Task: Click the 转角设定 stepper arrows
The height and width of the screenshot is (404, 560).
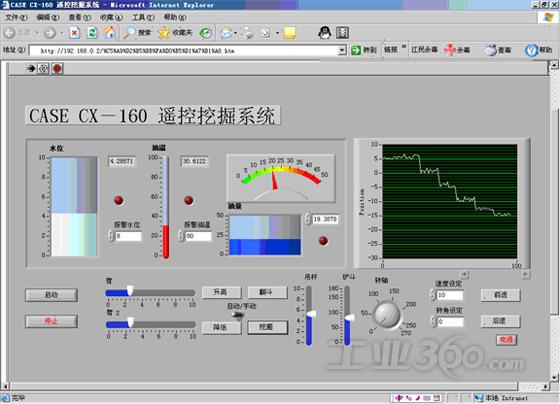Action: pyautogui.click(x=432, y=321)
